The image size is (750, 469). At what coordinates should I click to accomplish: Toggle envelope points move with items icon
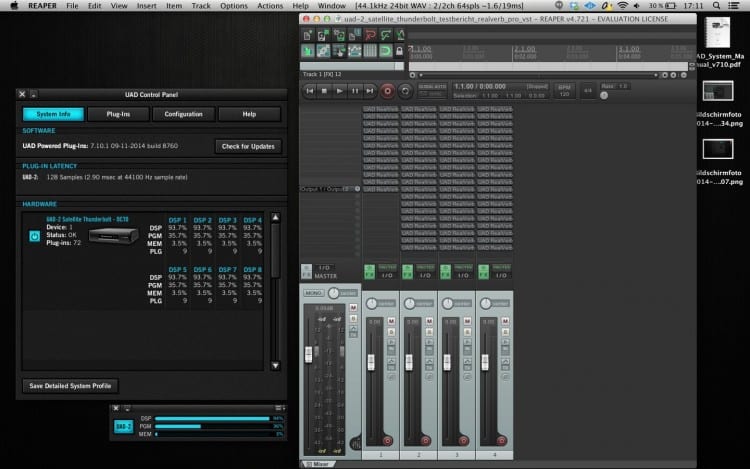(x=354, y=51)
